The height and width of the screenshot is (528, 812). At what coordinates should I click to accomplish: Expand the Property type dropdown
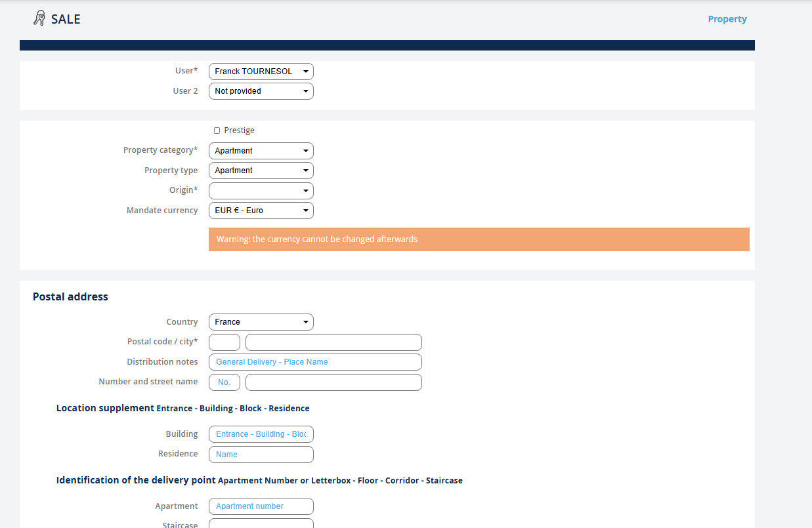[x=261, y=171]
